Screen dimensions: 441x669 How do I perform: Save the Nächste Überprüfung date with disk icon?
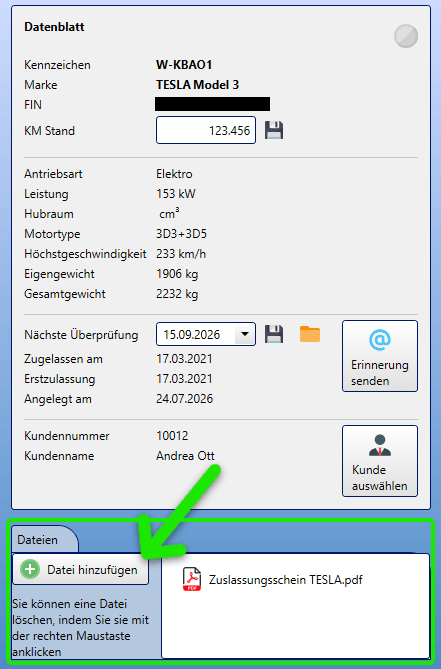click(274, 334)
